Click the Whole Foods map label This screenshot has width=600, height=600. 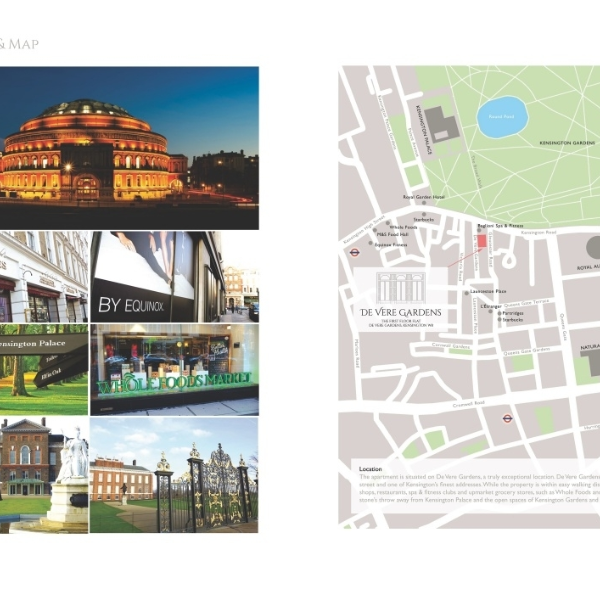(x=403, y=227)
